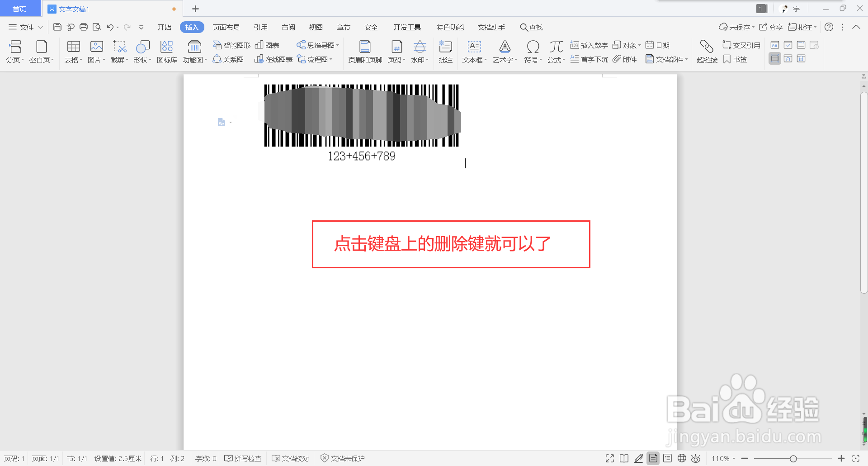Toggle spell check (拼写检查)
868x466 pixels.
coord(243,458)
